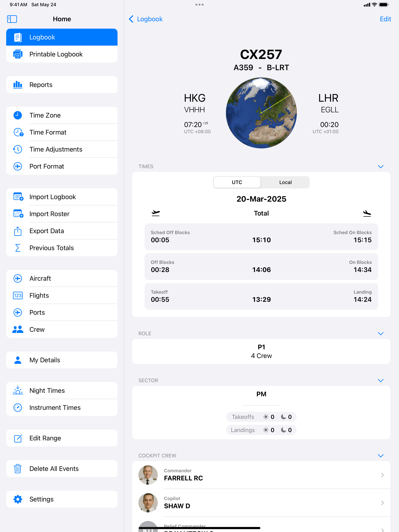Click the Reports bar chart icon

pyautogui.click(x=18, y=85)
